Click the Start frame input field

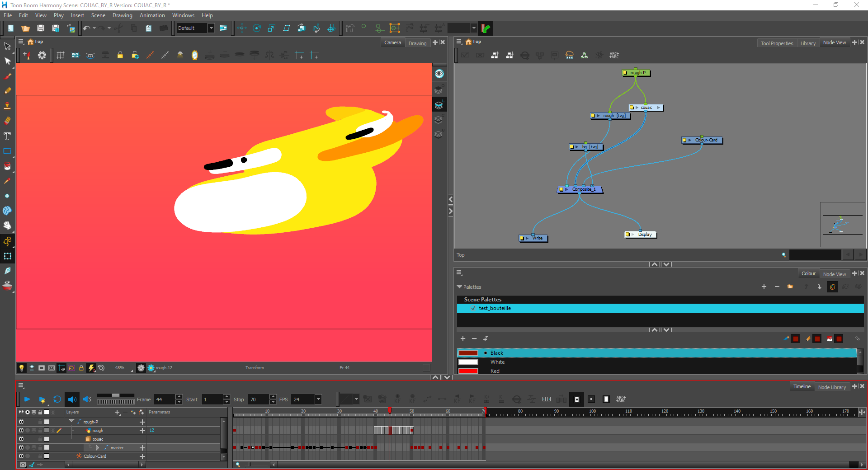click(x=212, y=399)
